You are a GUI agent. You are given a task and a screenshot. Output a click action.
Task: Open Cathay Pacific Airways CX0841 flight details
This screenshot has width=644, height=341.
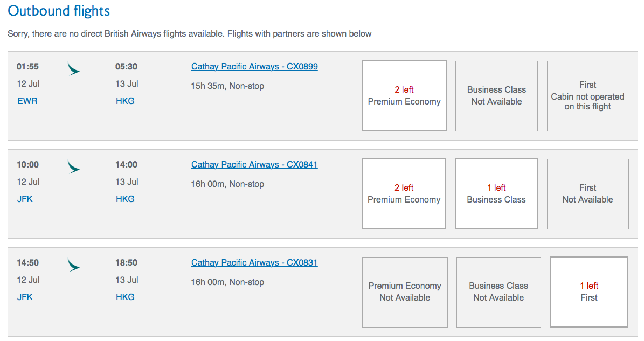coord(254,165)
